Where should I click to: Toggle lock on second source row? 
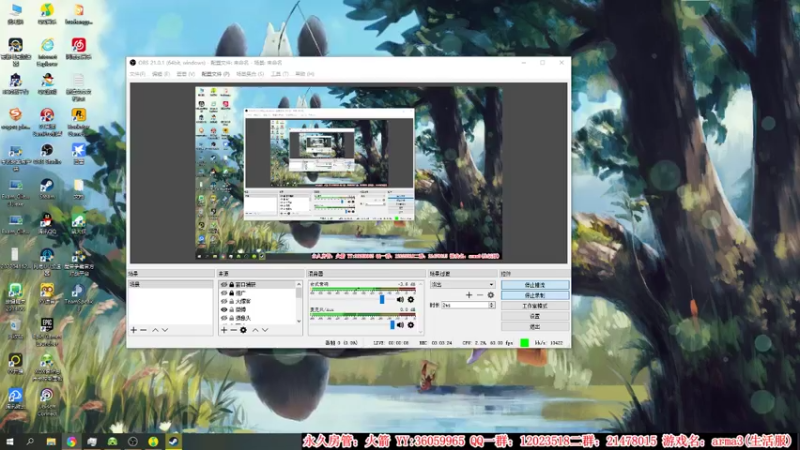coord(232,293)
